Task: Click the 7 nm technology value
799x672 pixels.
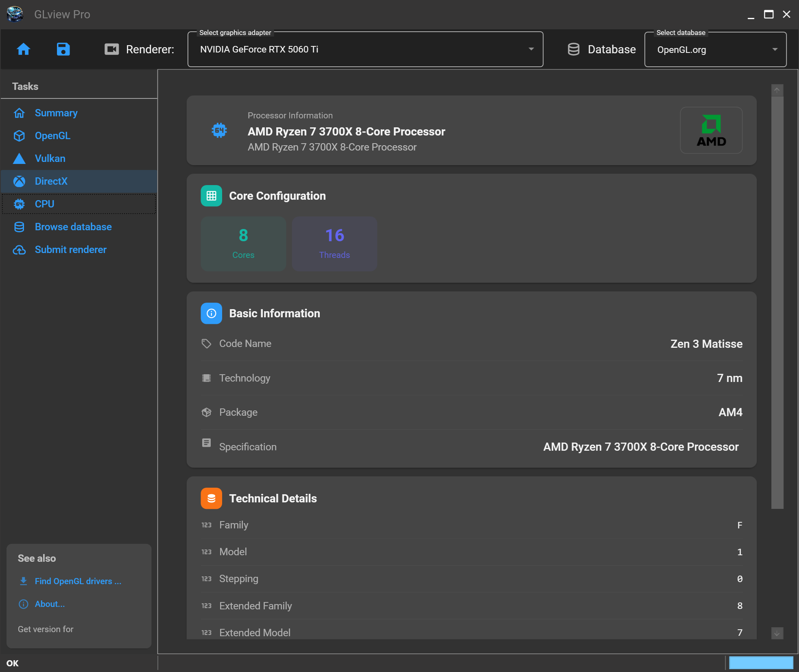Action: 729,378
